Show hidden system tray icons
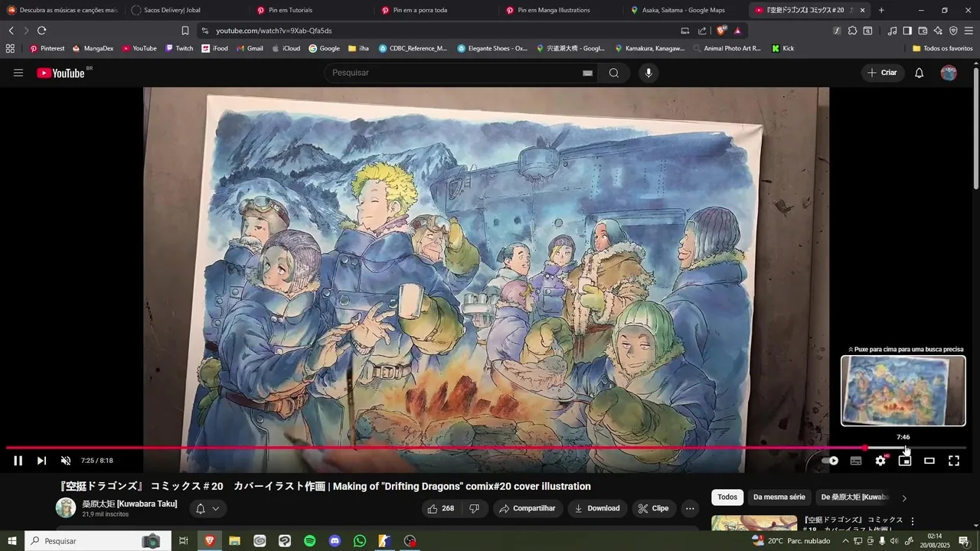Screen dimensions: 980x551 845,541
